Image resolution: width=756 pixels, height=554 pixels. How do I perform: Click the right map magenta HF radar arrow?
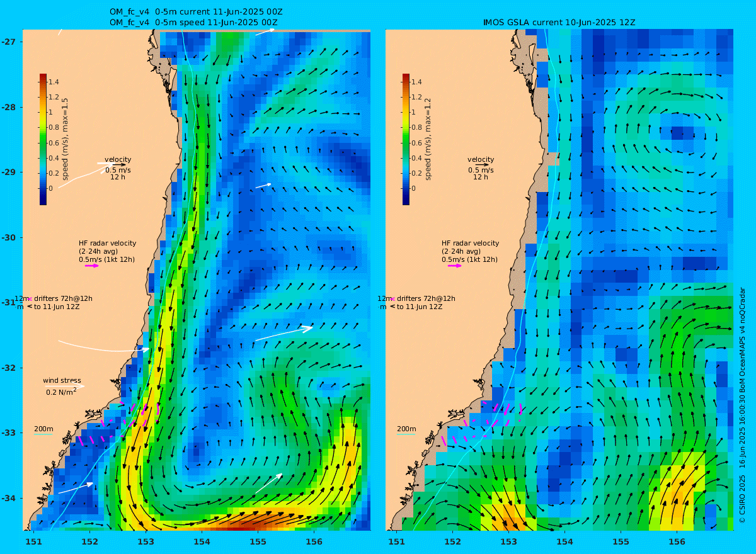point(455,266)
